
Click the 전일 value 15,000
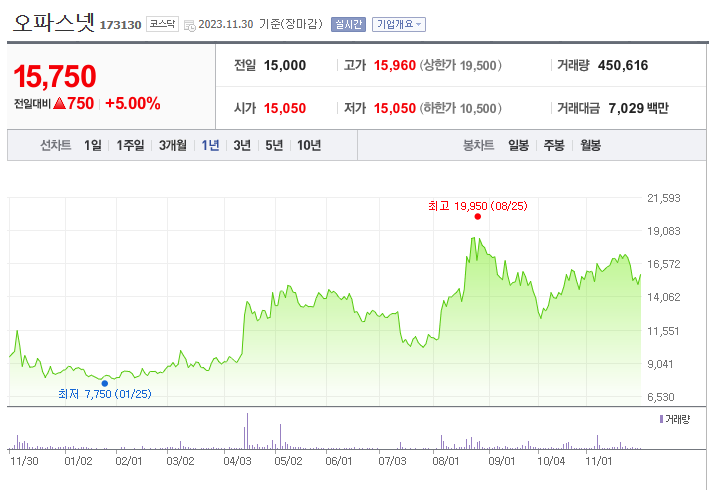[285, 66]
